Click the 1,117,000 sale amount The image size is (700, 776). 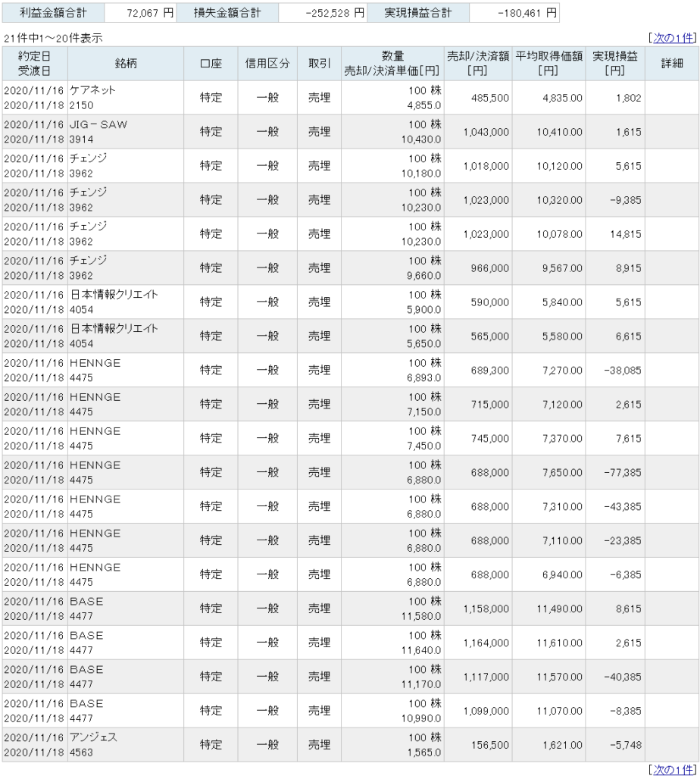(486, 677)
